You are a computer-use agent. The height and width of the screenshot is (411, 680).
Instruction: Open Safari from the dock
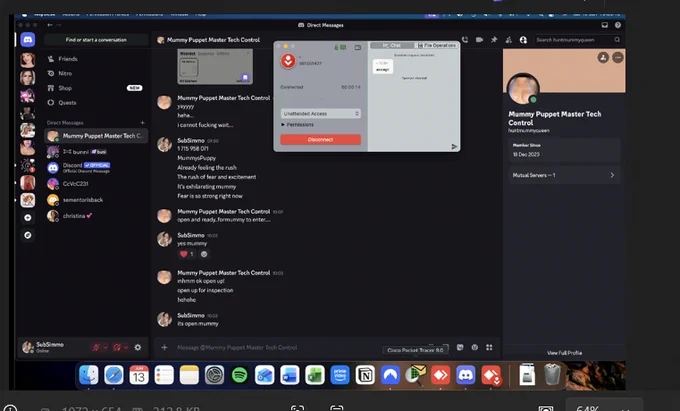[x=114, y=375]
